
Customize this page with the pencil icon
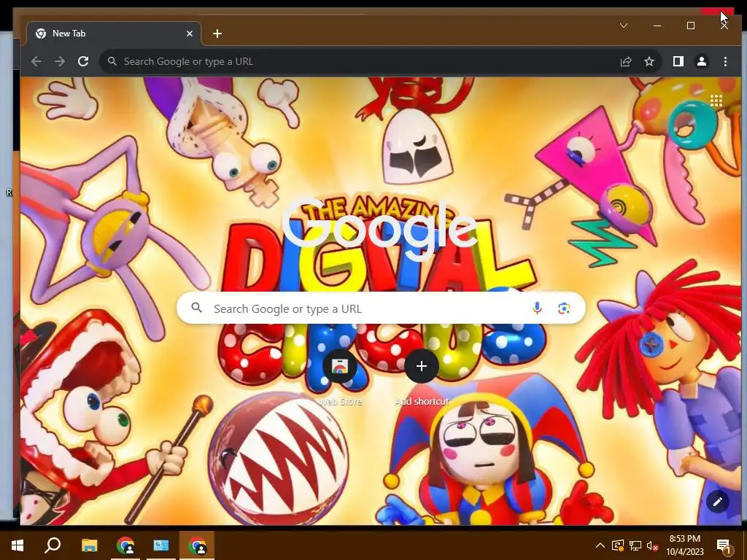tap(718, 501)
